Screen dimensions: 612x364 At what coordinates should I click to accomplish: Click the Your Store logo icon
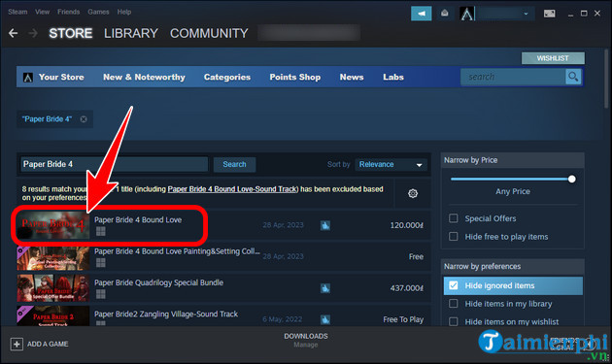28,78
